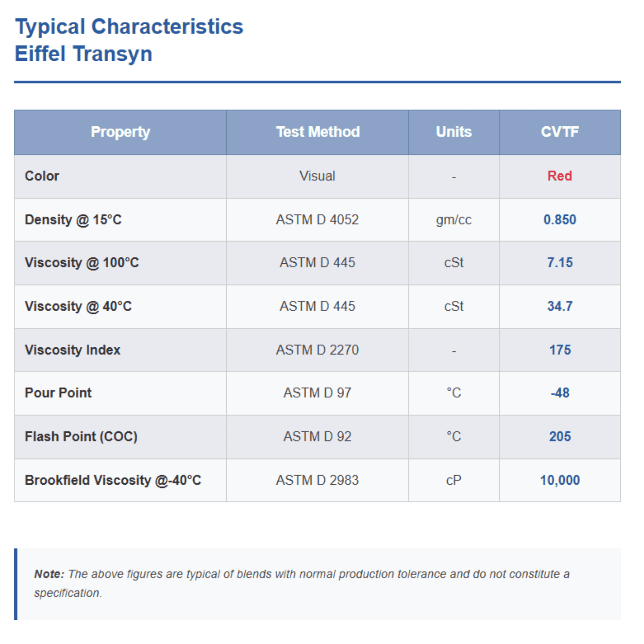Viewport: 644px width, 644px height.
Task: Select the 7.15 viscosity value
Action: (559, 263)
